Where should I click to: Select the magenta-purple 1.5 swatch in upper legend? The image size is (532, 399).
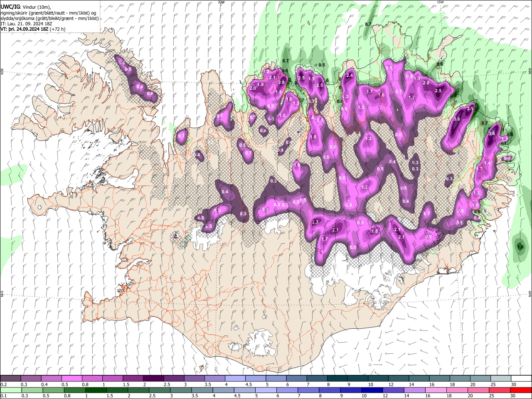click(133, 379)
